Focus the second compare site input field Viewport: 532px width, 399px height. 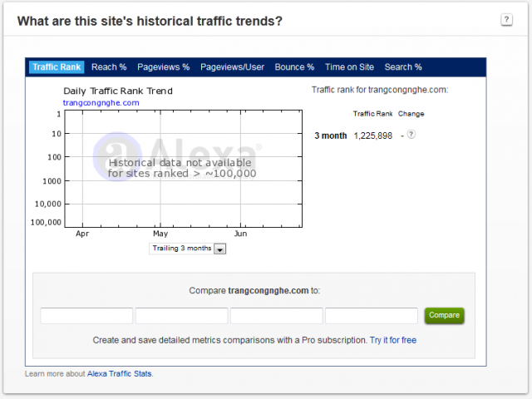point(181,316)
